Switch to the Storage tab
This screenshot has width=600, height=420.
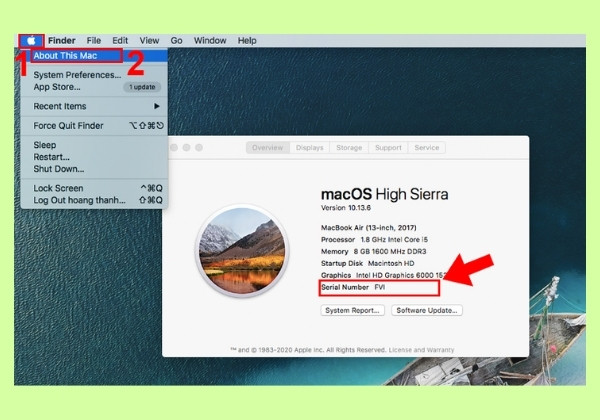click(349, 148)
